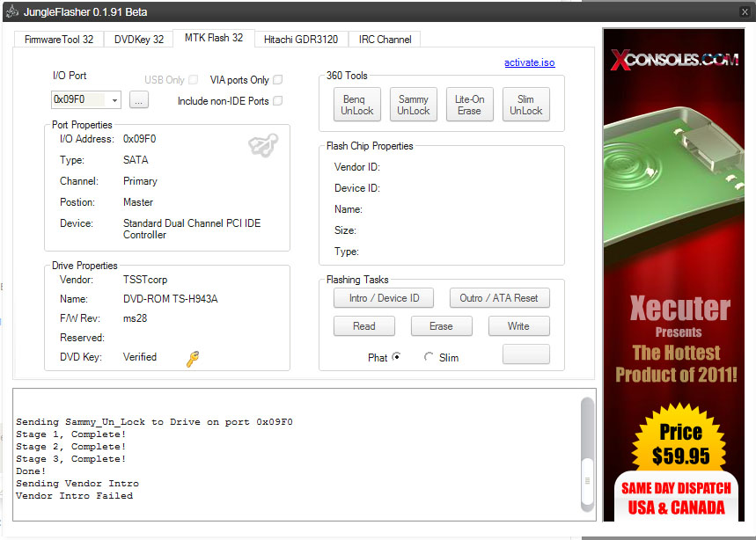Switch to the DVDKey 32 tab
The height and width of the screenshot is (540, 756).
139,40
